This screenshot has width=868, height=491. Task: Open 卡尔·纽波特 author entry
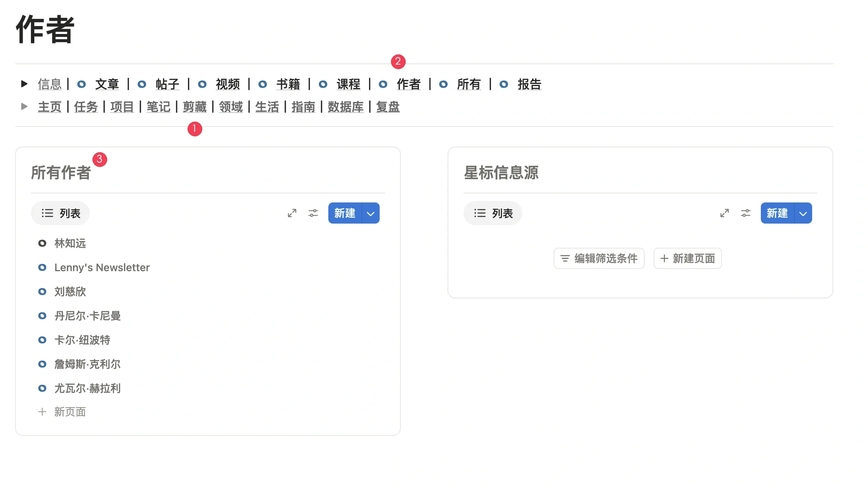(x=82, y=340)
